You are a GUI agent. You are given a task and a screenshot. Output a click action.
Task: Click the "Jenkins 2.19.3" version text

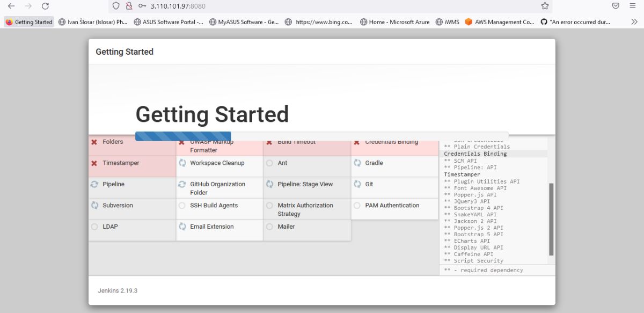118,290
